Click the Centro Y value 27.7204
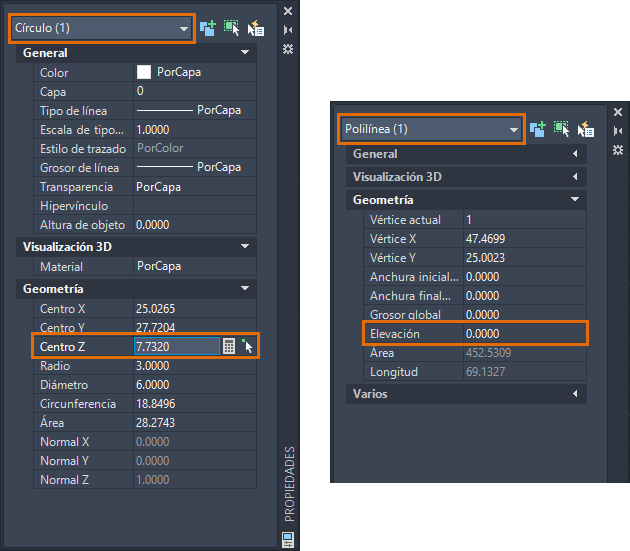Screen dimensions: 630x551 tap(195, 327)
